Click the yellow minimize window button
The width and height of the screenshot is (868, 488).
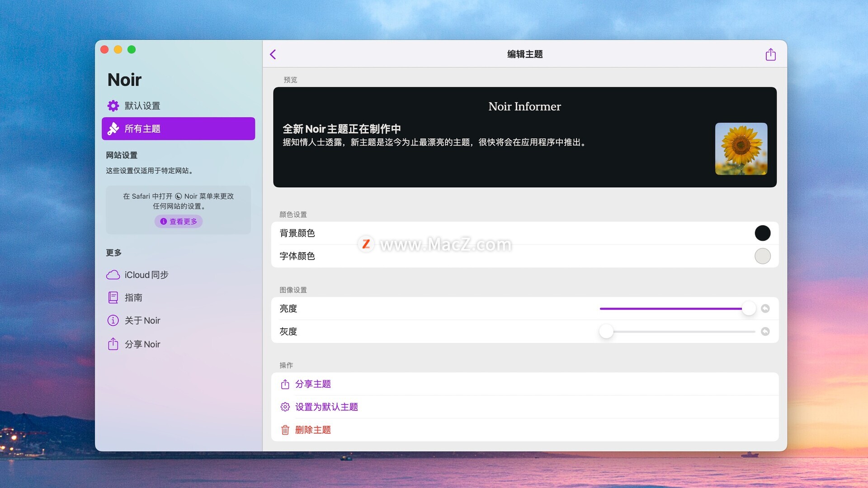tap(118, 50)
